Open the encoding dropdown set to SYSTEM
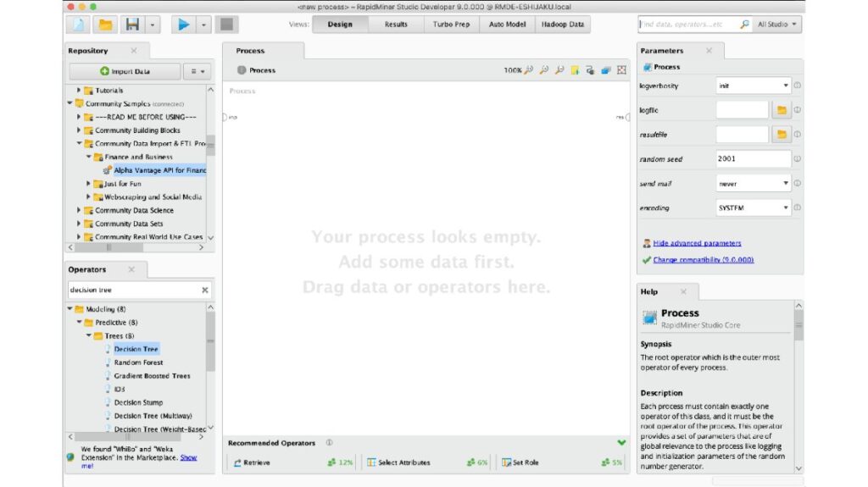Screen dimensions: 868x487 point(753,208)
